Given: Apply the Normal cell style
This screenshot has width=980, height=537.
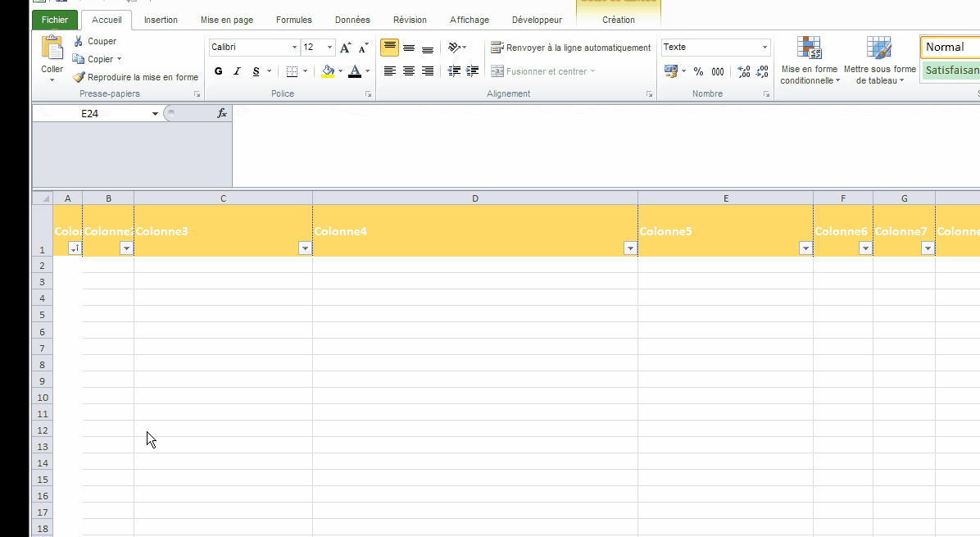Looking at the screenshot, I should [x=949, y=48].
